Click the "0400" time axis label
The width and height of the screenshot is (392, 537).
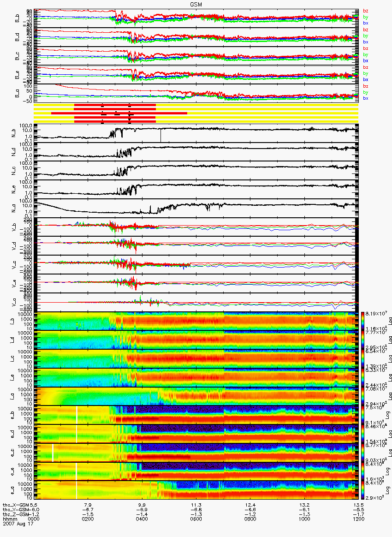pos(142,519)
